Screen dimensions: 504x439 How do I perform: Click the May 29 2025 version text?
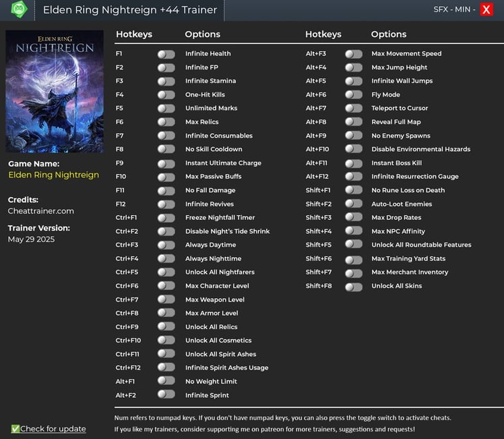(31, 239)
